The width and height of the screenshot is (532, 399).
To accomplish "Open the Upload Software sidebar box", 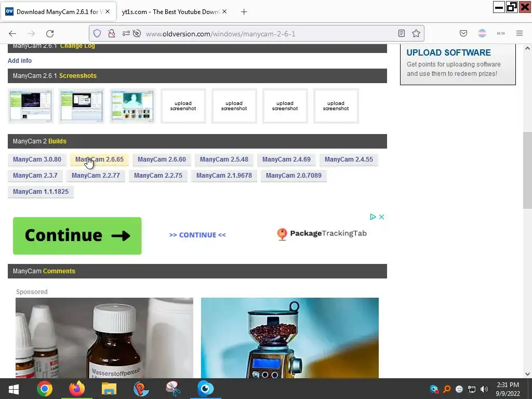I will click(458, 64).
